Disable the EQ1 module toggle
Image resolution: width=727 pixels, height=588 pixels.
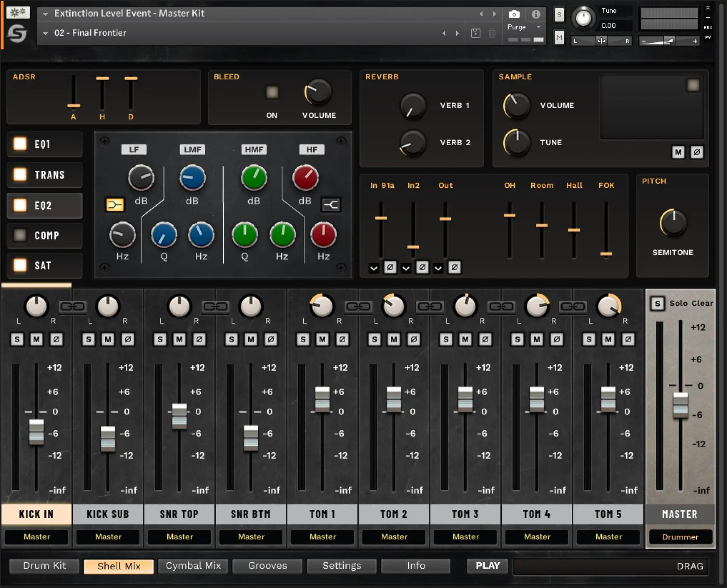20,144
